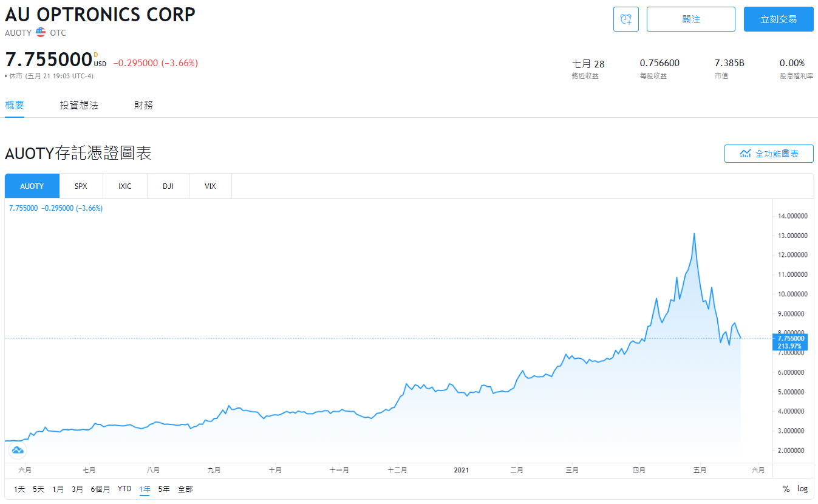Click the 關注 follow button
818x504 pixels.
(691, 19)
